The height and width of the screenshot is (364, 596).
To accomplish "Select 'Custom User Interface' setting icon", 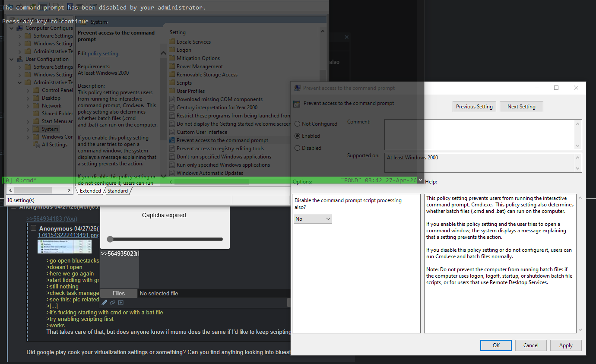I will [172, 132].
